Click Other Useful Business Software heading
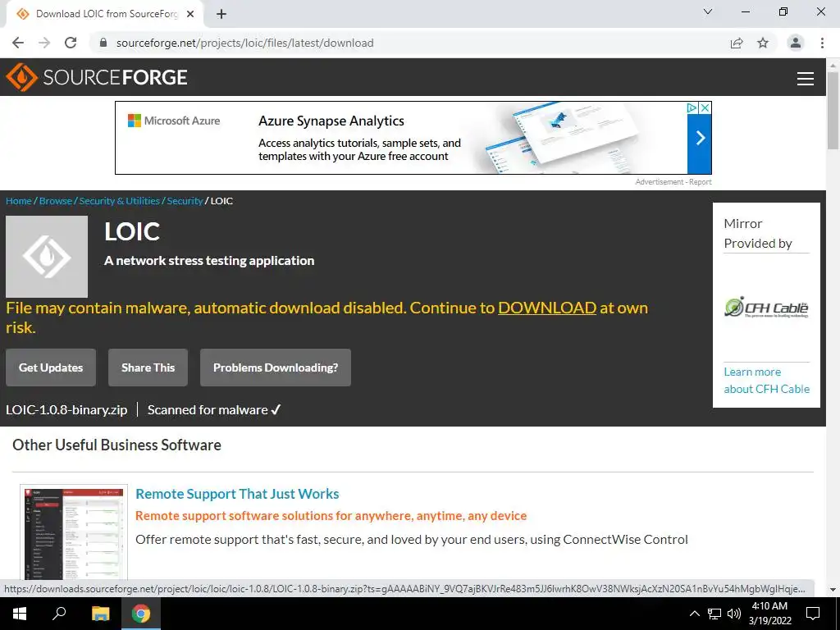Image resolution: width=840 pixels, height=630 pixels. click(x=116, y=445)
